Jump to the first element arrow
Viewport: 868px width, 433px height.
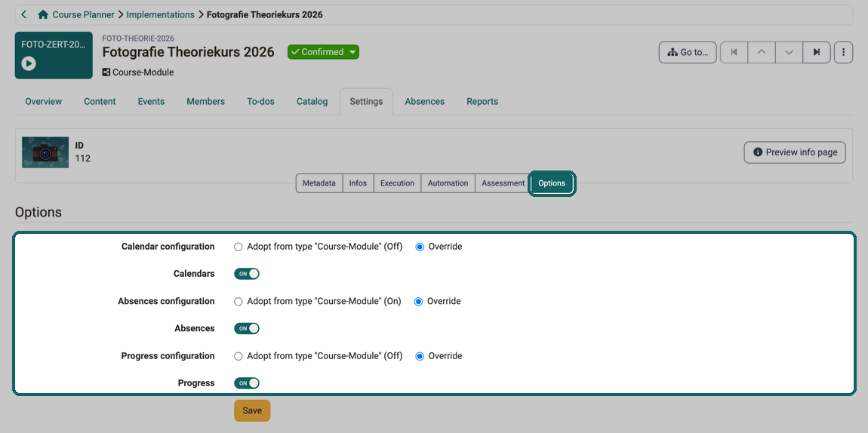[734, 53]
